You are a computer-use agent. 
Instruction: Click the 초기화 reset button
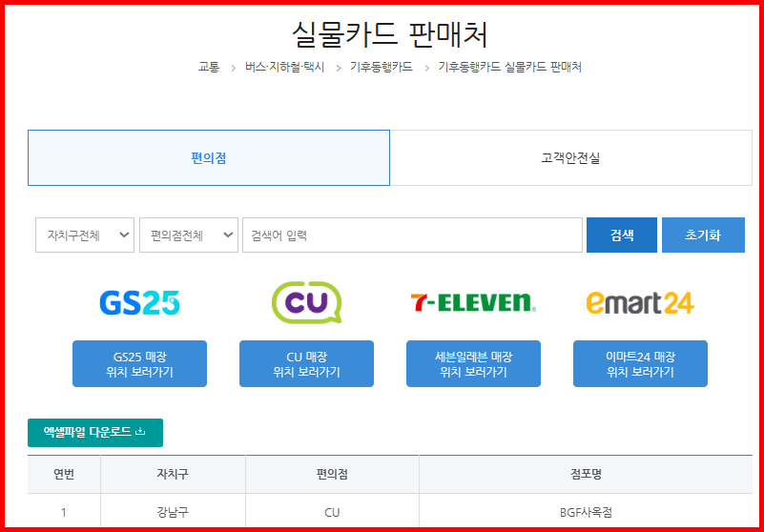[x=703, y=235]
